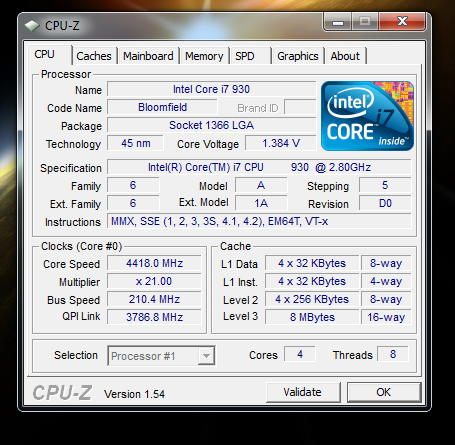Screen dimensions: 455x445
Task: Click the Level 2 size 4 x 256 KBytes
Action: 312,299
